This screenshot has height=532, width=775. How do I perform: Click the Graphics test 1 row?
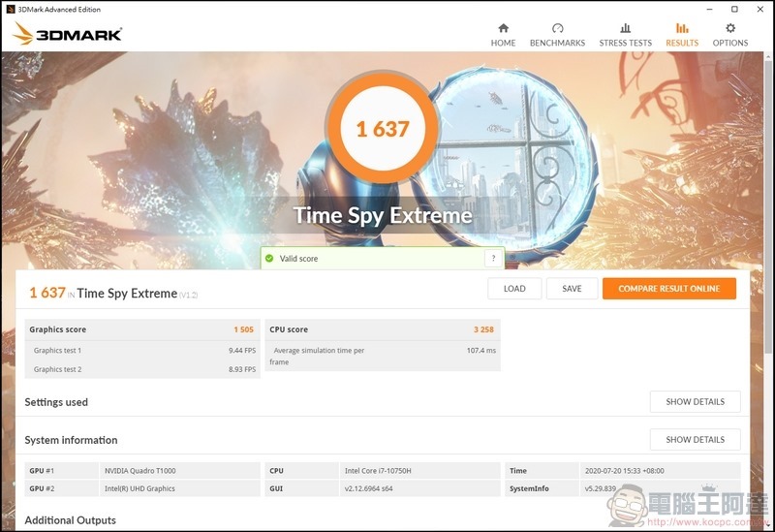[142, 350]
